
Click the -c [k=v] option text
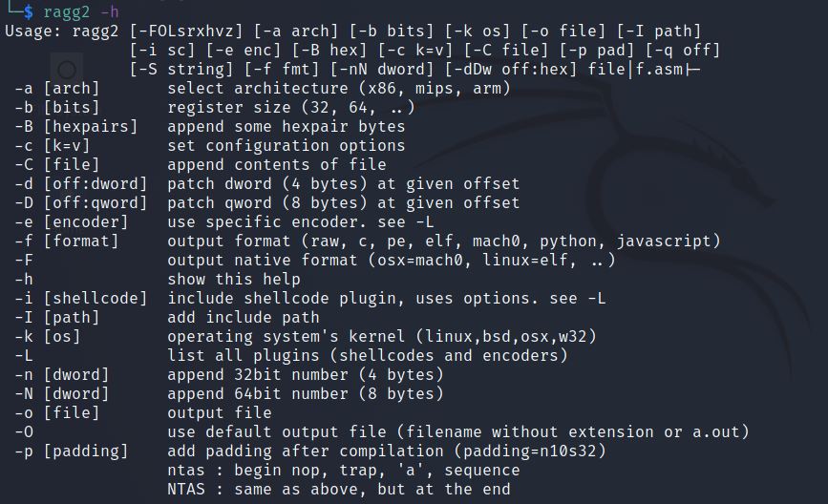57,146
